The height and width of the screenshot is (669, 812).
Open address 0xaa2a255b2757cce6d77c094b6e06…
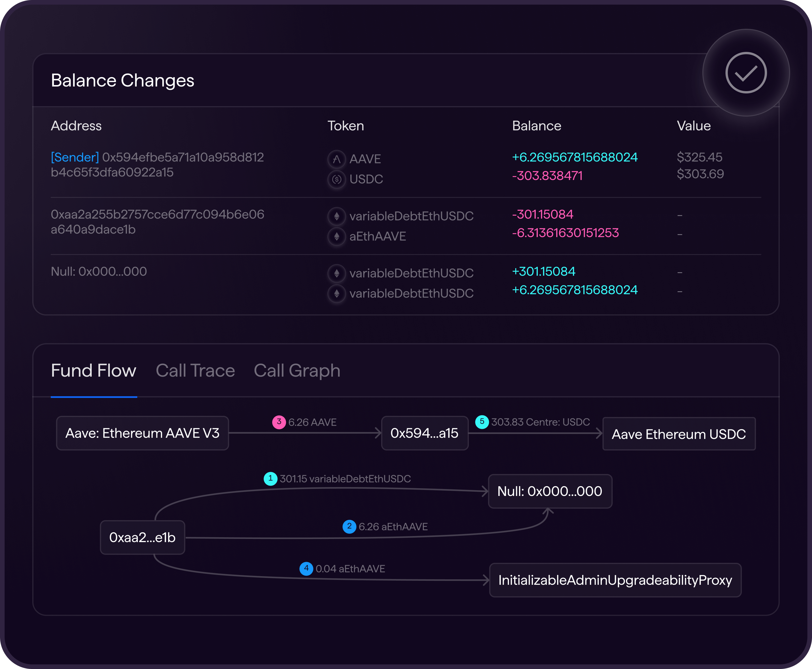pos(158,221)
